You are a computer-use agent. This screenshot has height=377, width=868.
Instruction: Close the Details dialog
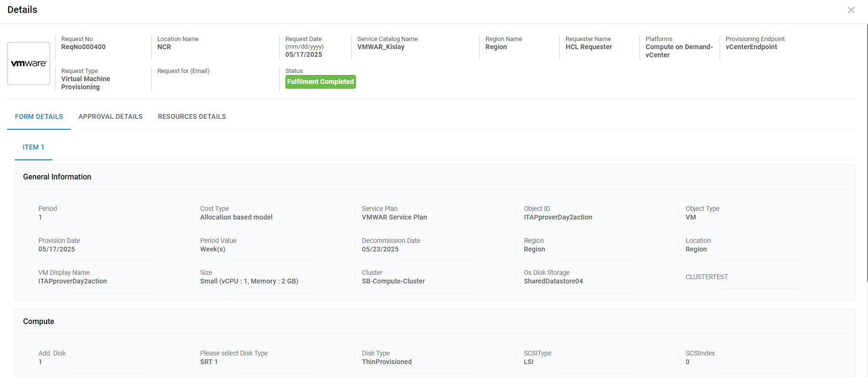click(x=851, y=10)
